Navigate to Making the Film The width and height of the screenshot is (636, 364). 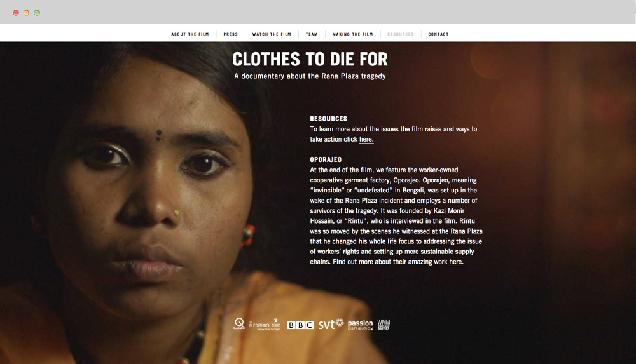tap(352, 34)
